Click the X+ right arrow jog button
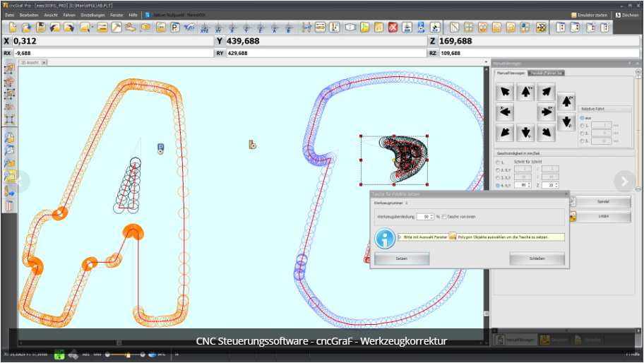644x363 pixels. coord(546,112)
